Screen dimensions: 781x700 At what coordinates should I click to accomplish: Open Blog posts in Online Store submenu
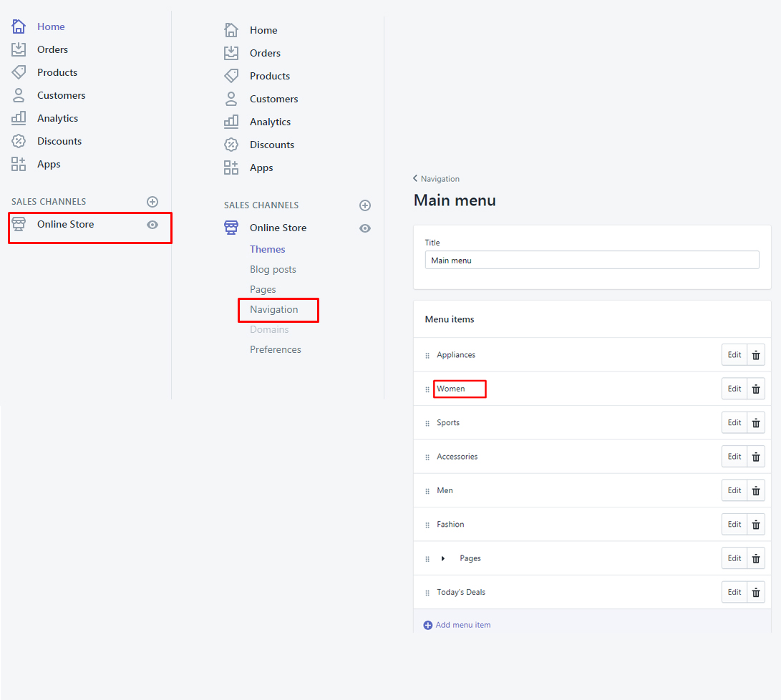coord(273,270)
